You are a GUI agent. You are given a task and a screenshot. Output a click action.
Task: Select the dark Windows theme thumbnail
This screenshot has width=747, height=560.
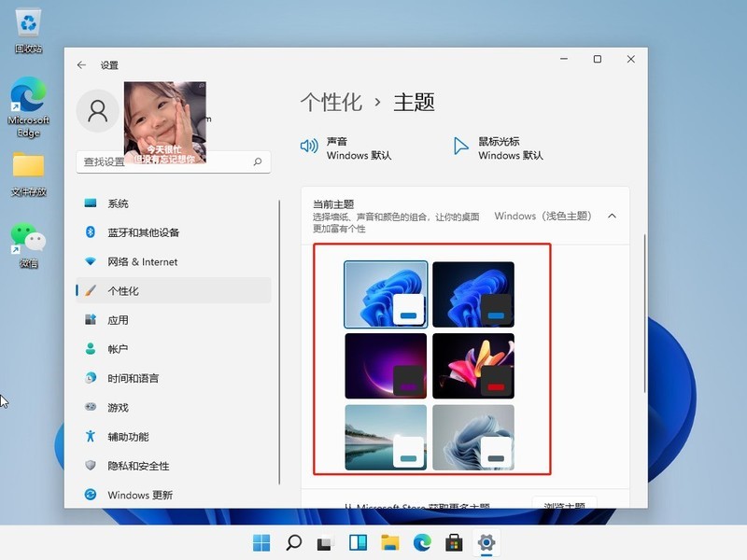[x=473, y=293]
